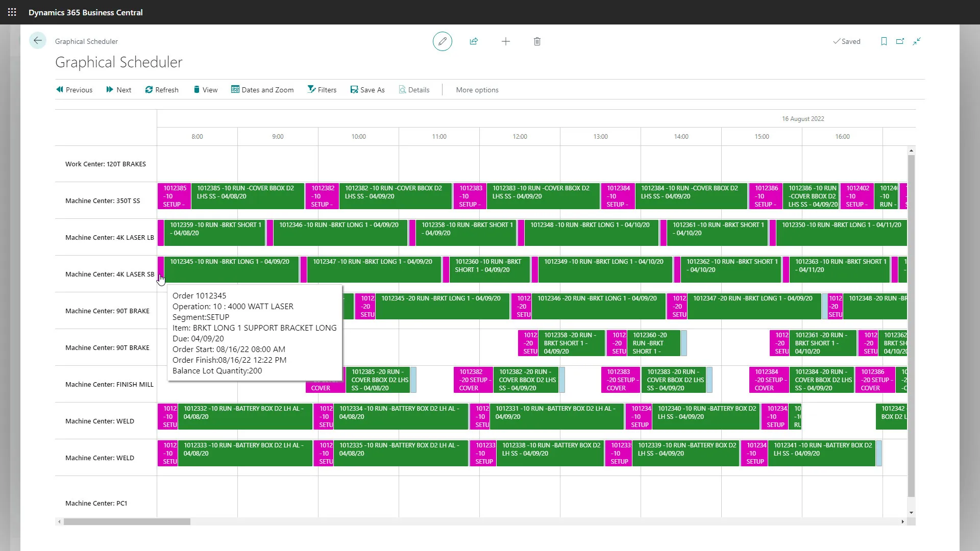Click the horizontal scrollbar at the bottom

click(x=127, y=521)
